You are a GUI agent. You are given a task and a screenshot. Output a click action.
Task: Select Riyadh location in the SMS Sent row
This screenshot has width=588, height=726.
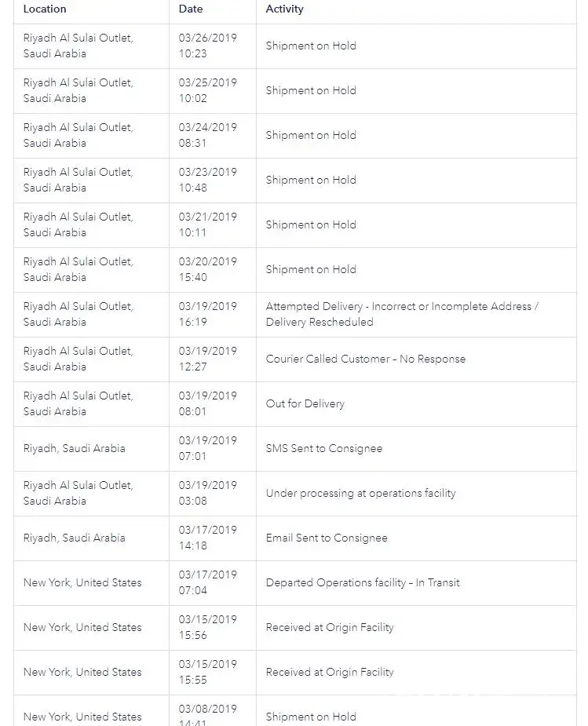(74, 448)
